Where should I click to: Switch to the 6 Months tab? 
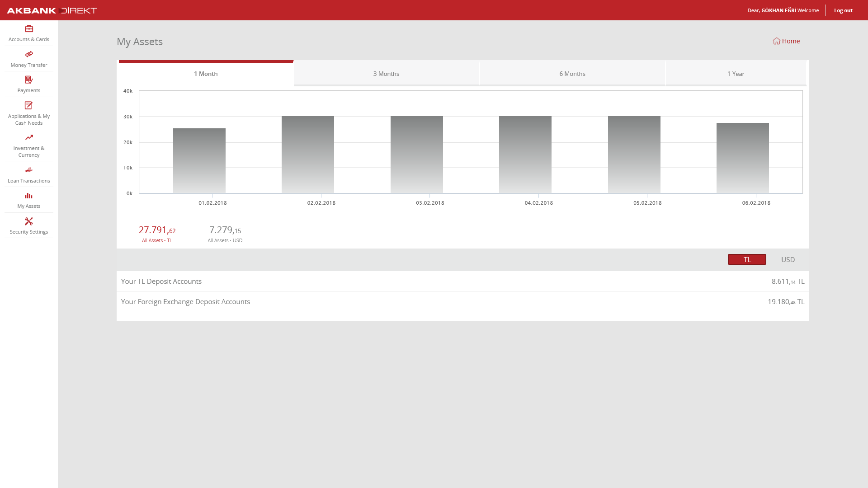click(x=572, y=74)
